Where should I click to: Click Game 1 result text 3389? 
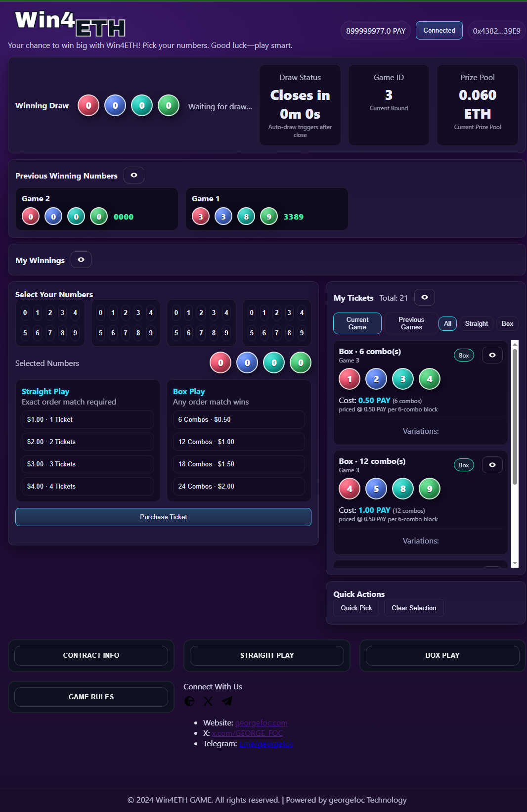(294, 217)
